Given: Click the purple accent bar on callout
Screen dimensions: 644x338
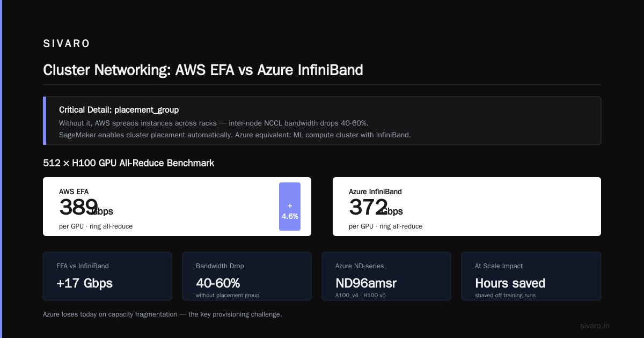Looking at the screenshot, I should pos(45,121).
